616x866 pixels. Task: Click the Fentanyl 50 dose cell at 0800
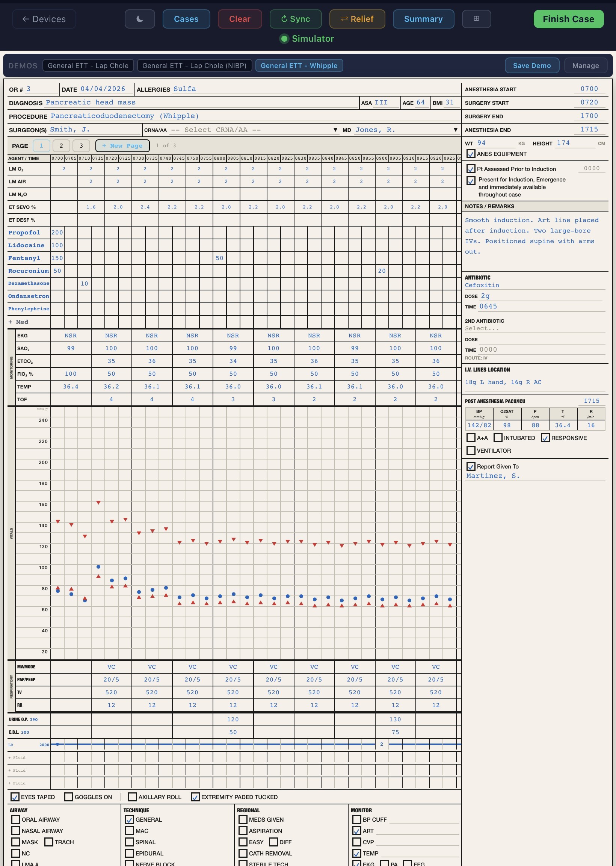[x=220, y=258]
